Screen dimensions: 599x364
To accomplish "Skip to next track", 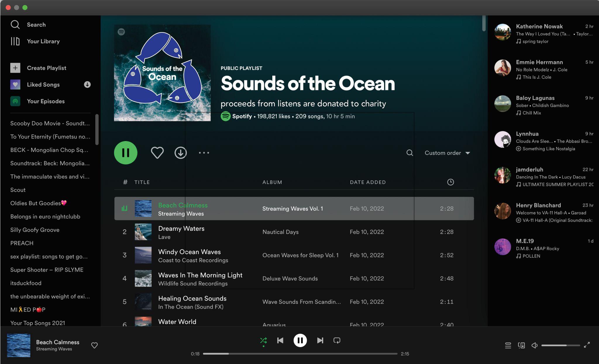I will pyautogui.click(x=320, y=340).
